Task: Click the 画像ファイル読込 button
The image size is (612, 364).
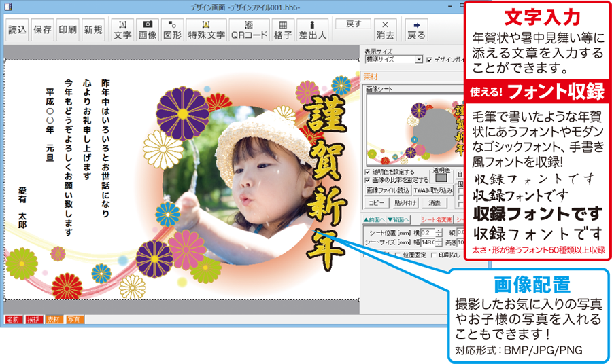Action: click(x=388, y=191)
